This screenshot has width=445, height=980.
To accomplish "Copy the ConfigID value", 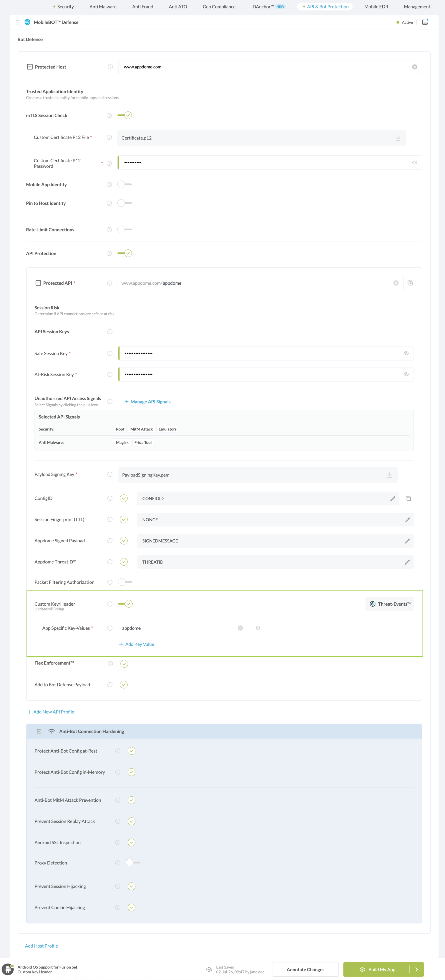I will coord(408,498).
